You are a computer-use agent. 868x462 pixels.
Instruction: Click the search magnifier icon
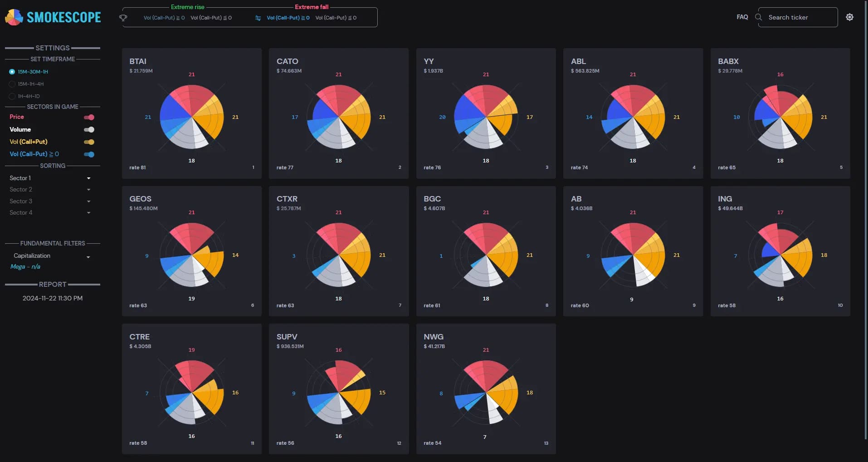[x=758, y=17]
